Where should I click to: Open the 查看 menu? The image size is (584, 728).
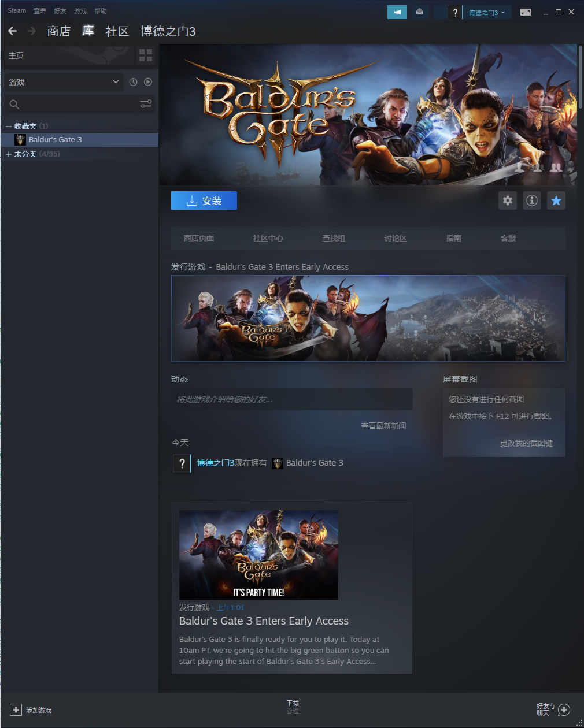40,10
